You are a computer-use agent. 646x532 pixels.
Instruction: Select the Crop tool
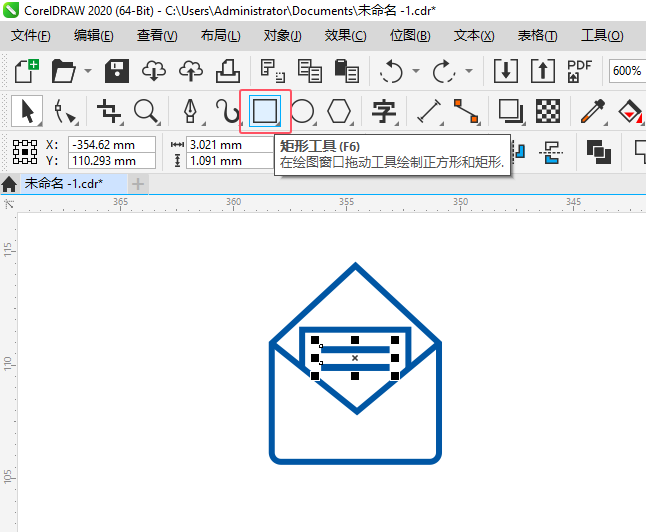tap(108, 111)
